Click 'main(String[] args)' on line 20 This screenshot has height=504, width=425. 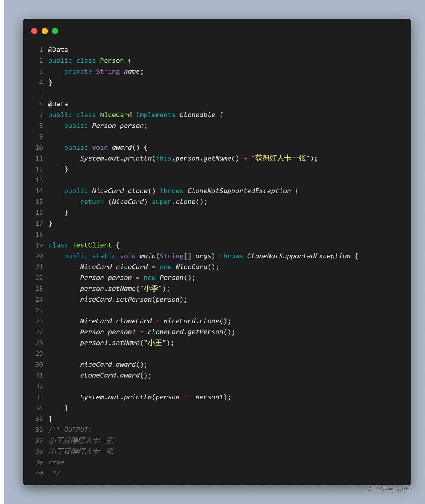pos(177,256)
